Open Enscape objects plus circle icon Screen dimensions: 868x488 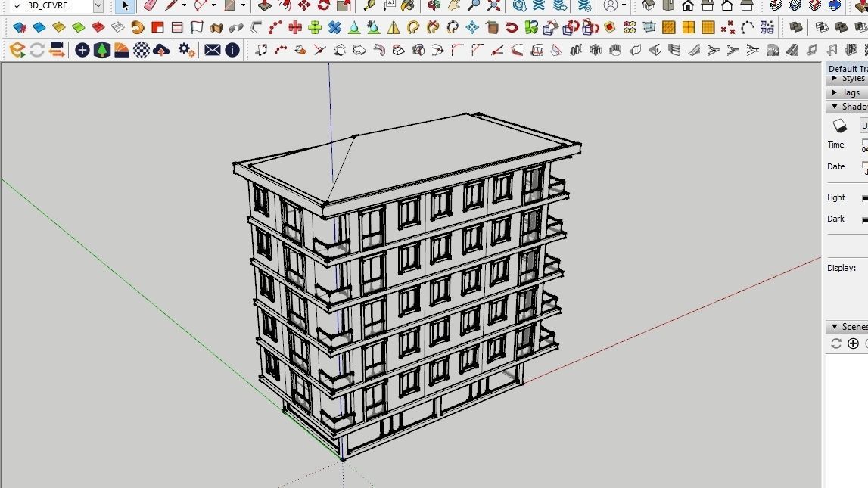coord(82,51)
